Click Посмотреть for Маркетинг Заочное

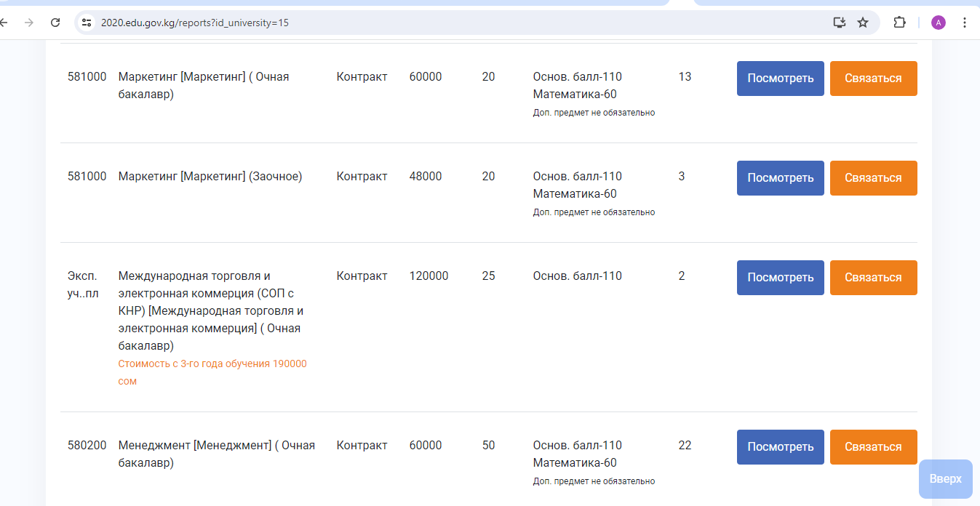pos(780,178)
